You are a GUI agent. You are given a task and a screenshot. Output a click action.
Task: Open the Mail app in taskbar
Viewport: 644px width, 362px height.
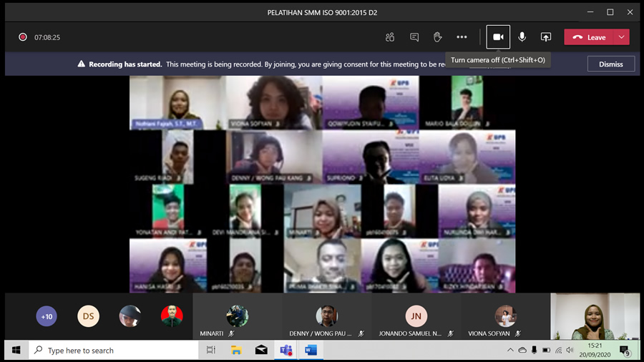click(261, 351)
